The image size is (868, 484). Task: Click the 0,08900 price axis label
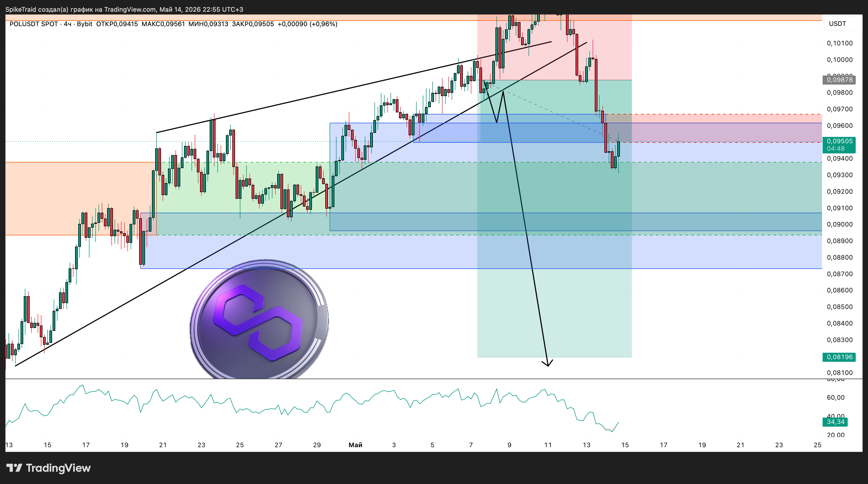click(840, 241)
